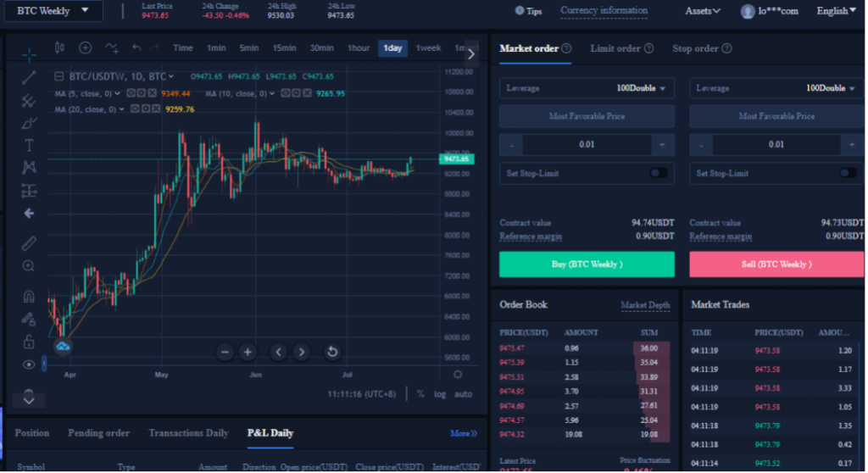
Task: Show more intervals with right arrow
Action: [x=471, y=54]
